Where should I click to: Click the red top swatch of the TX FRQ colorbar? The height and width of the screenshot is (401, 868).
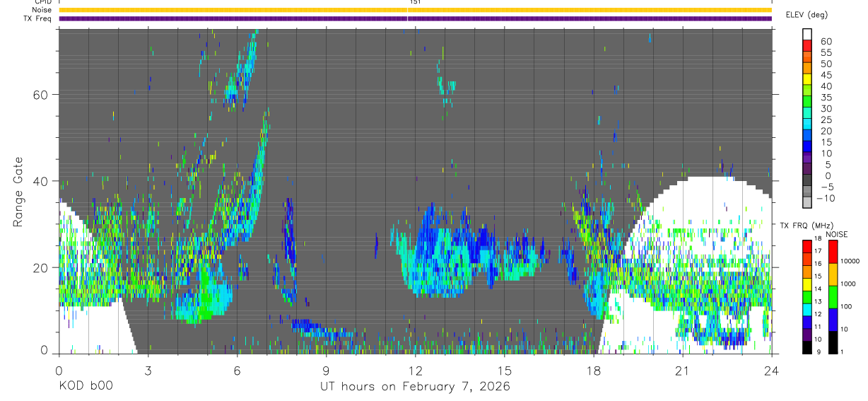pyautogui.click(x=807, y=246)
